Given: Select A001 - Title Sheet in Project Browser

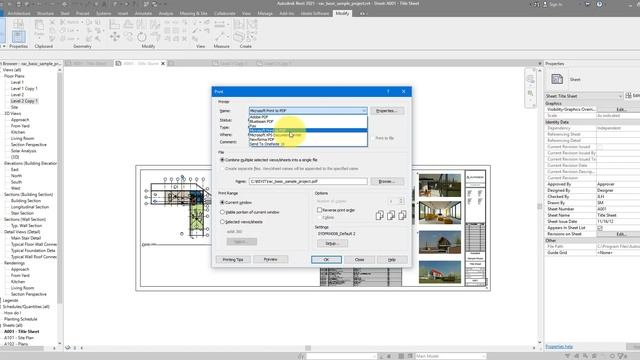Looking at the screenshot, I should [x=22, y=331].
